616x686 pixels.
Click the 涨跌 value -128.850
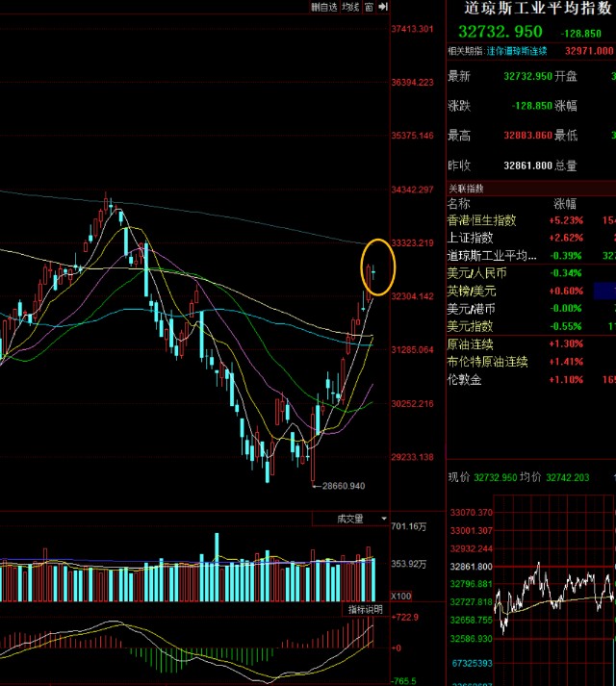coord(531,106)
